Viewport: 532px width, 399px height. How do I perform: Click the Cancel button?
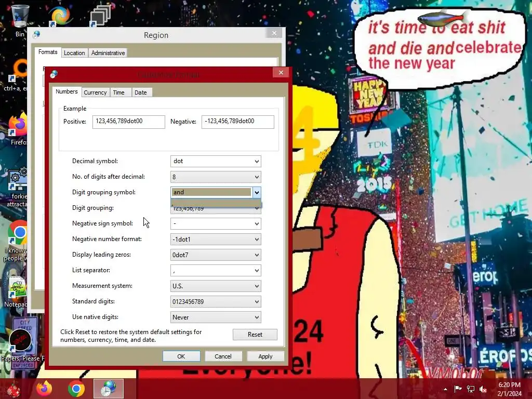click(223, 356)
